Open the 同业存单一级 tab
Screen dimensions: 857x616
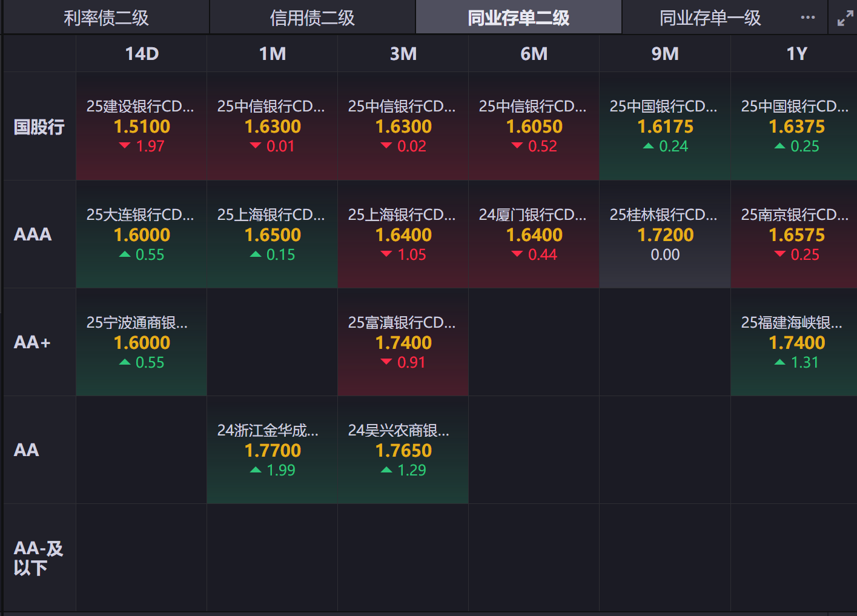710,18
